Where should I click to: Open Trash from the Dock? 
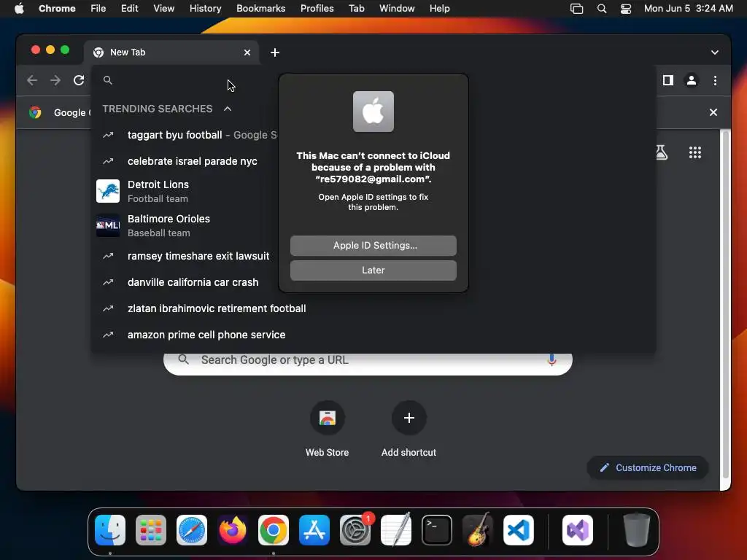(x=636, y=530)
